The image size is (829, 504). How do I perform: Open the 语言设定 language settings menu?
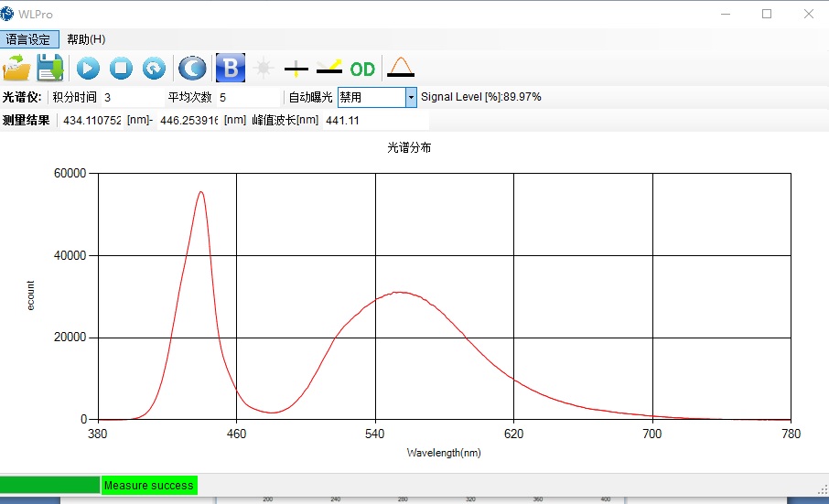(29, 39)
